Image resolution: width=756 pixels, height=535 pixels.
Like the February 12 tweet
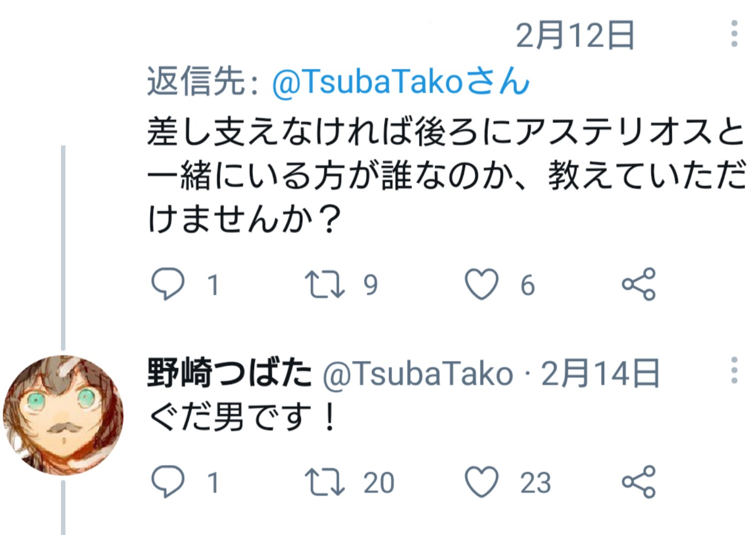pos(481,284)
